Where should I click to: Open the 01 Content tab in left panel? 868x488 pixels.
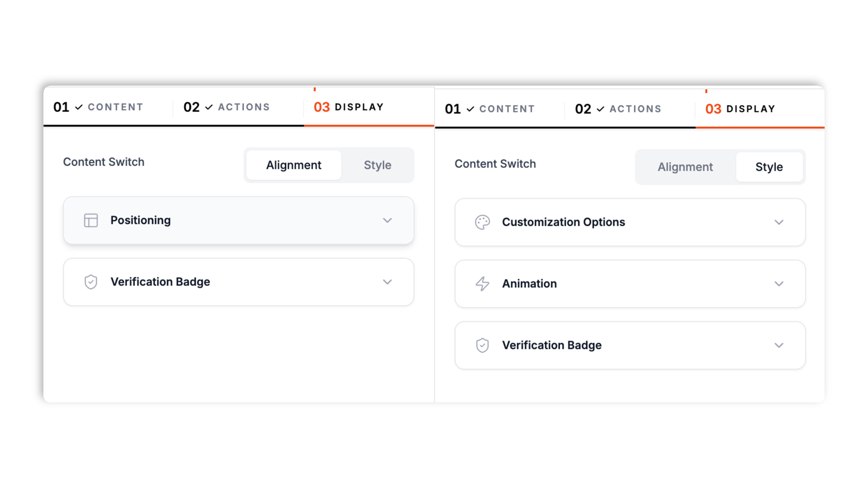point(108,107)
